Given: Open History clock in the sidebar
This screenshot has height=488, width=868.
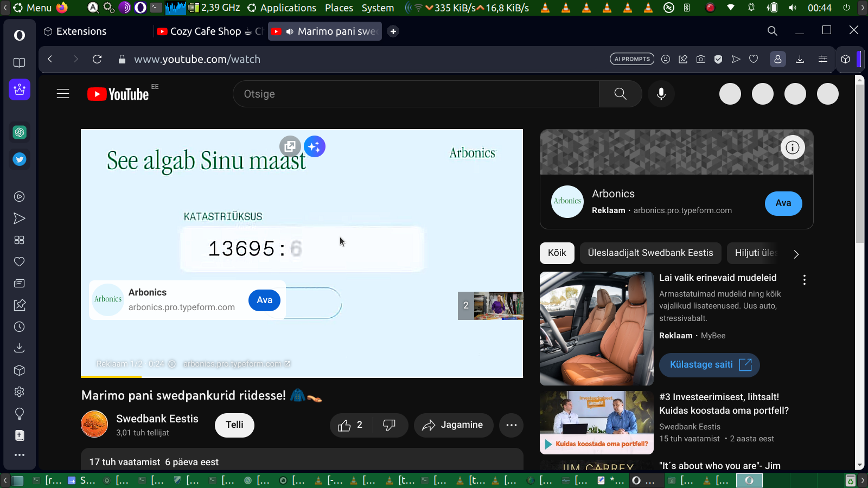Looking at the screenshot, I should point(20,327).
